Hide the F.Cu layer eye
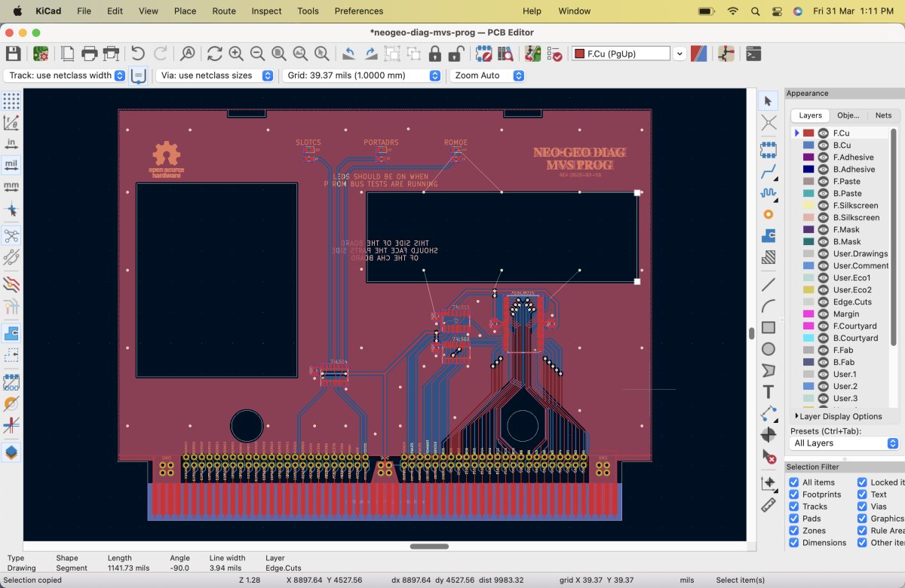This screenshot has width=905, height=588. [x=824, y=133]
